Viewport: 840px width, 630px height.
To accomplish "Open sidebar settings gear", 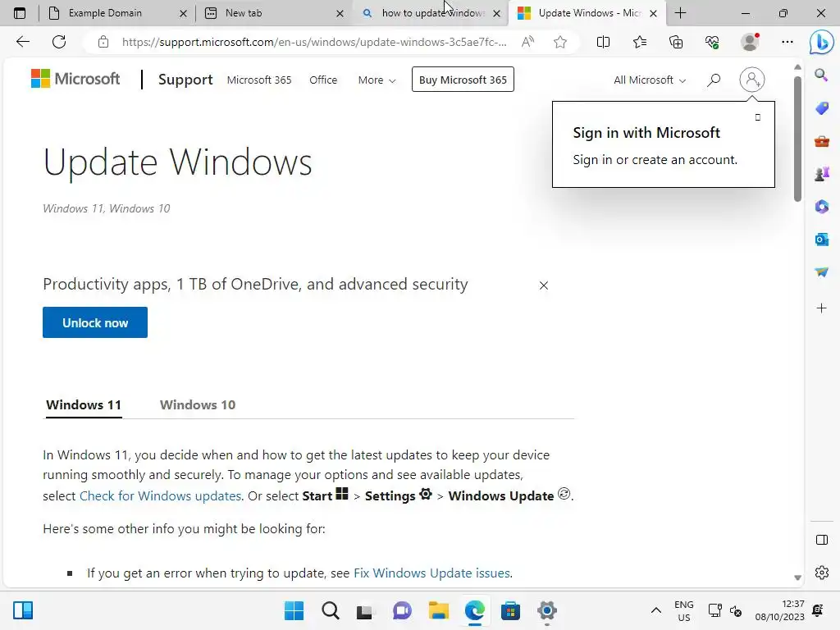I will (821, 573).
